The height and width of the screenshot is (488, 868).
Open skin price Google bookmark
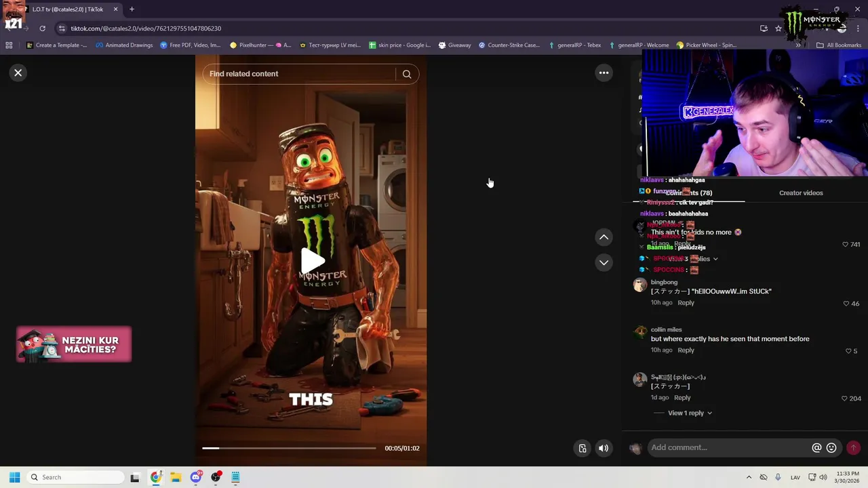(399, 45)
